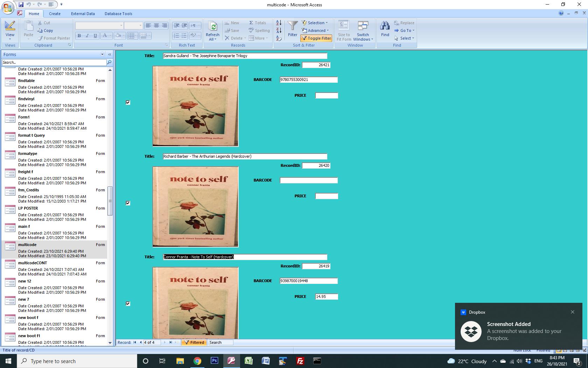Click the Filter funnel icon

(293, 26)
